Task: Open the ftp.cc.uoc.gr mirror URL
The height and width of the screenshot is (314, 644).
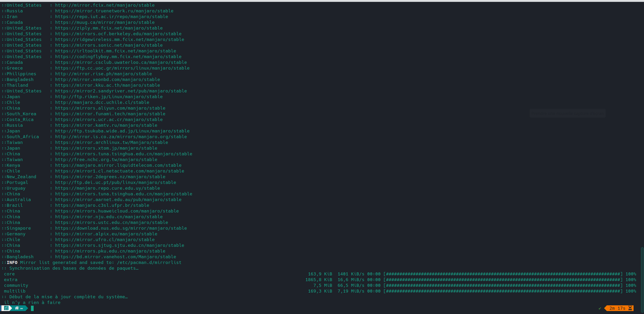Action: tap(122, 68)
